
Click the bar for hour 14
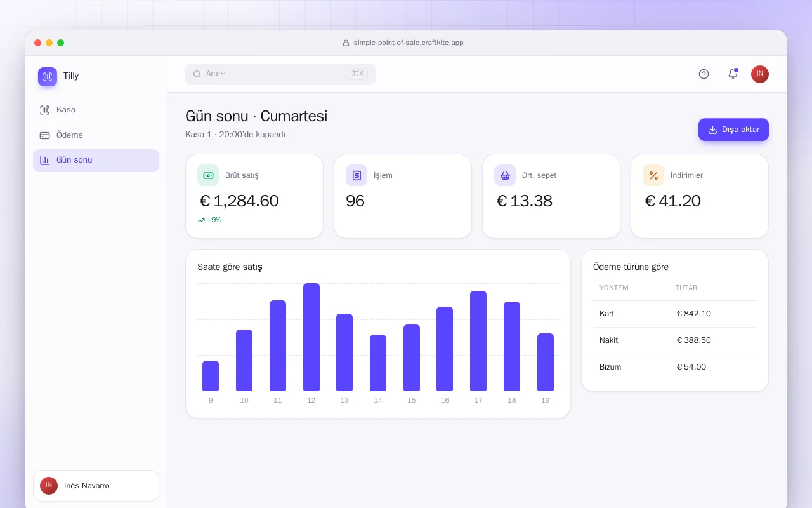coord(378,363)
